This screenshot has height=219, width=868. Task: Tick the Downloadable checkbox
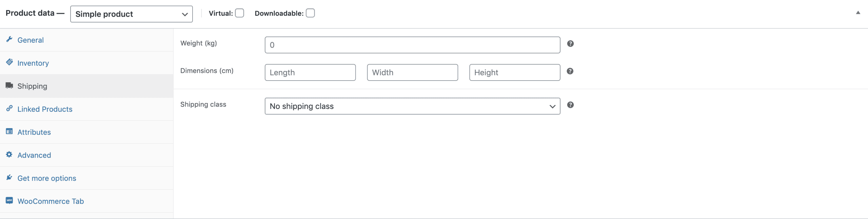[310, 13]
